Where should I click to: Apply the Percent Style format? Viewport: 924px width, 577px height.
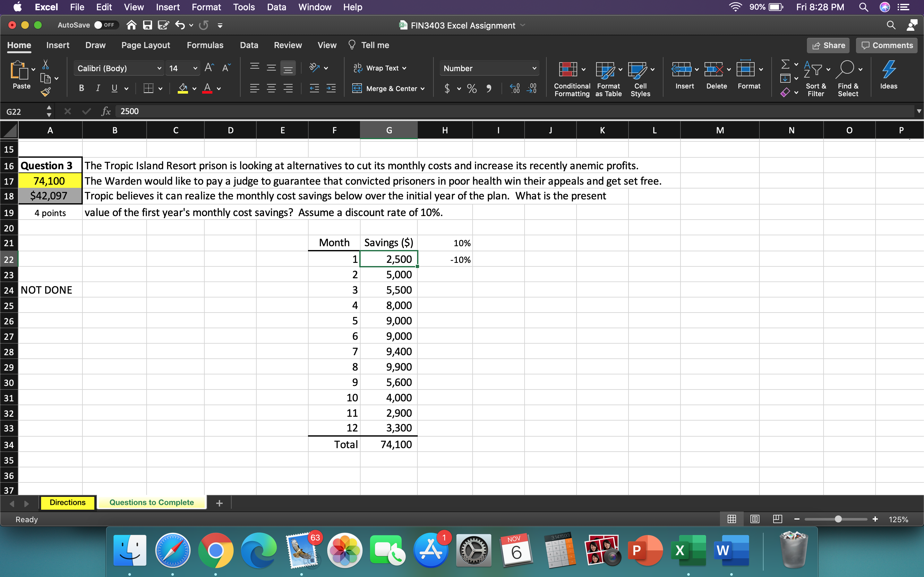pos(472,88)
